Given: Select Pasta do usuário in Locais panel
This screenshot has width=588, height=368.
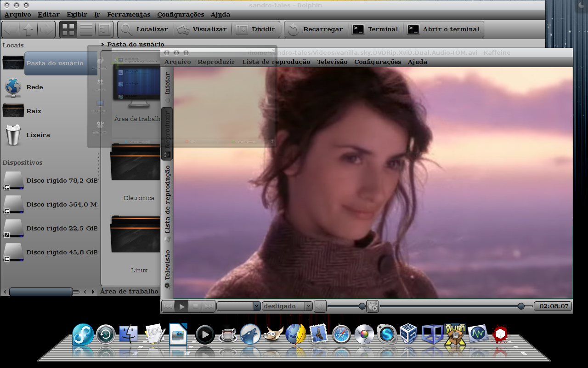Looking at the screenshot, I should (x=49, y=63).
